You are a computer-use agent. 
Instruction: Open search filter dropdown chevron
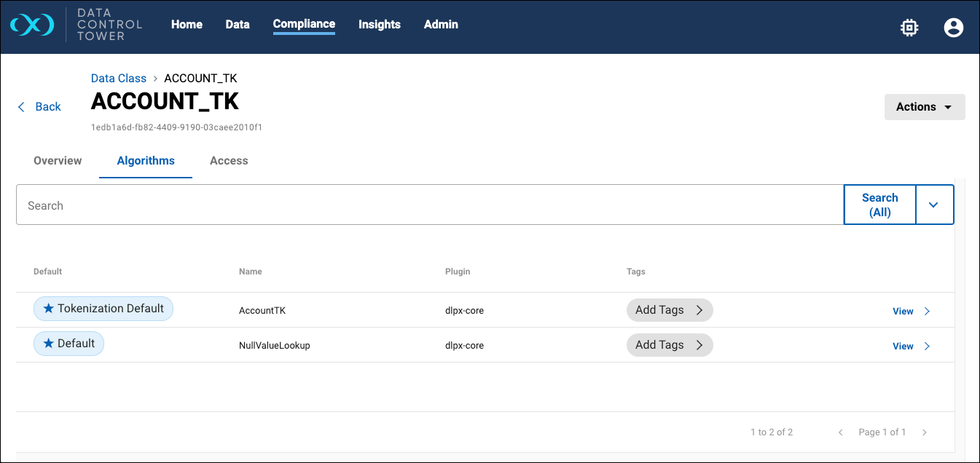point(934,205)
